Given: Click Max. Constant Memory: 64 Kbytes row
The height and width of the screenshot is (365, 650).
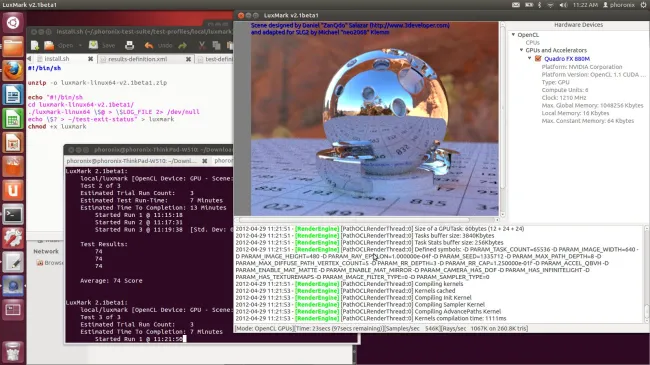Looking at the screenshot, I should click(587, 121).
